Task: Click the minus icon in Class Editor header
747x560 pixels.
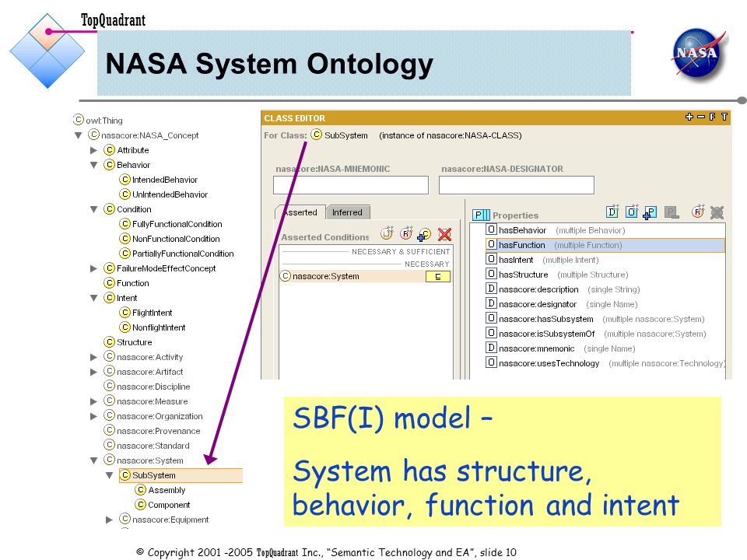Action: [701, 117]
